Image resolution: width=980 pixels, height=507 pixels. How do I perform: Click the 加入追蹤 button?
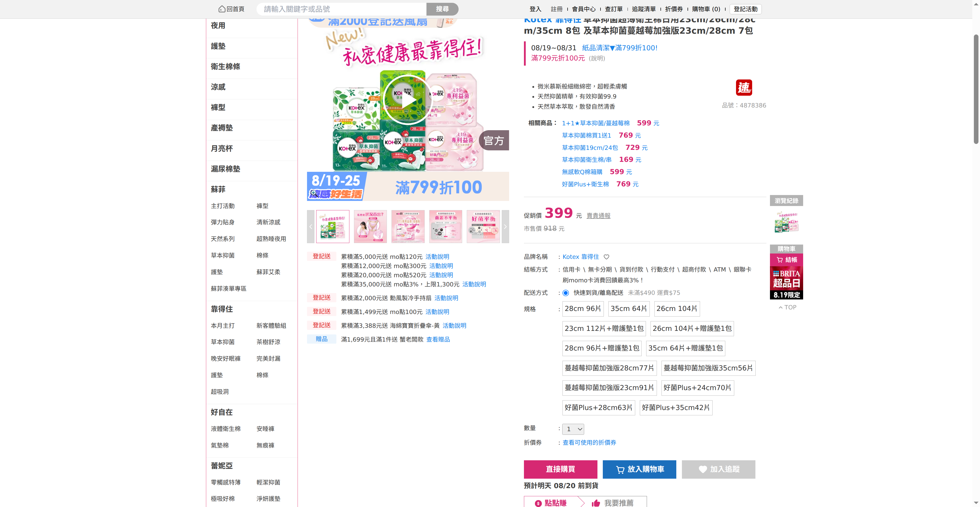click(x=719, y=469)
